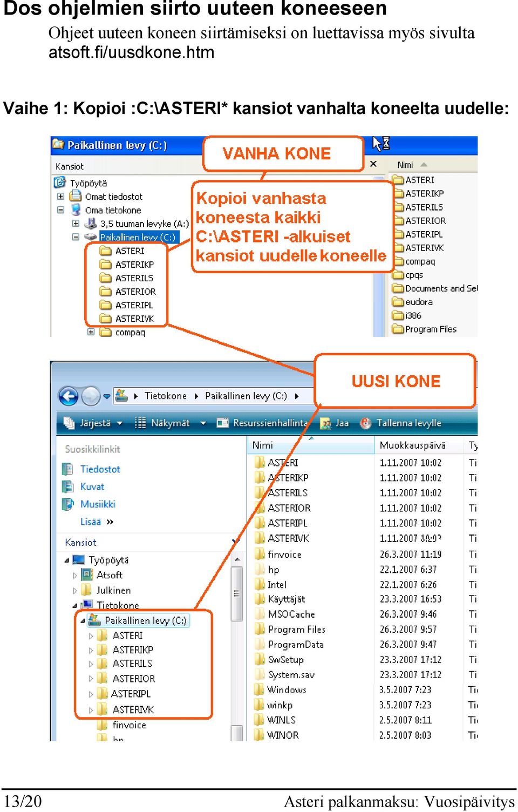Screen dimensions: 518x812
Task: Click the Kuvat icon in Suosikkilinkit
Action: [67, 487]
